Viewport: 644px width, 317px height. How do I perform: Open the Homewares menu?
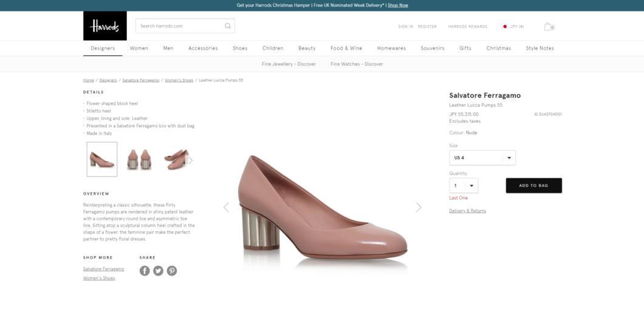pos(391,48)
